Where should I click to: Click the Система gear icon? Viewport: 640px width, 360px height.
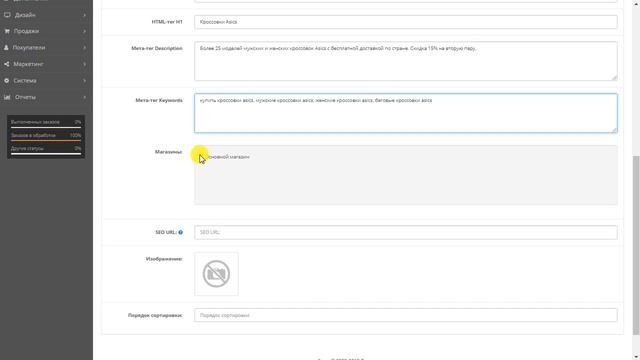7,81
